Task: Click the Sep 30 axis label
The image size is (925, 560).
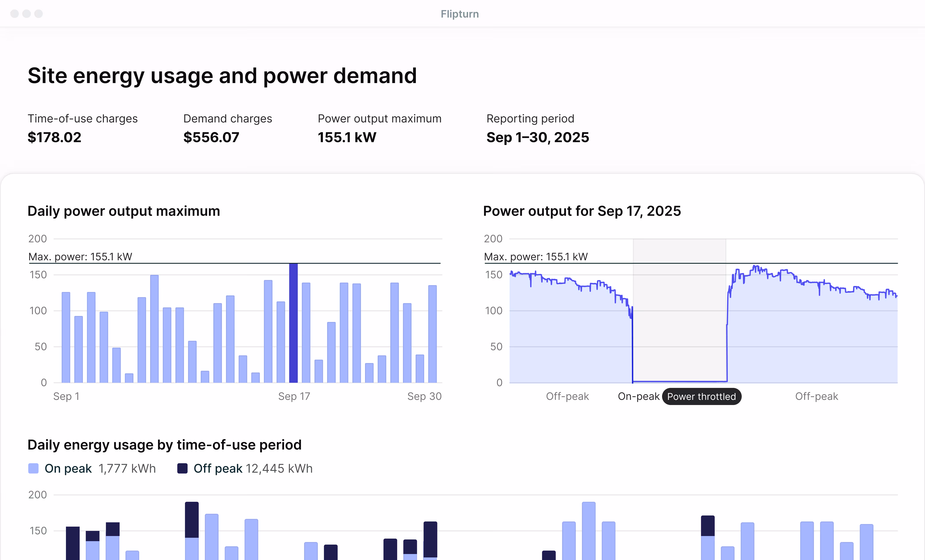Action: pyautogui.click(x=425, y=396)
